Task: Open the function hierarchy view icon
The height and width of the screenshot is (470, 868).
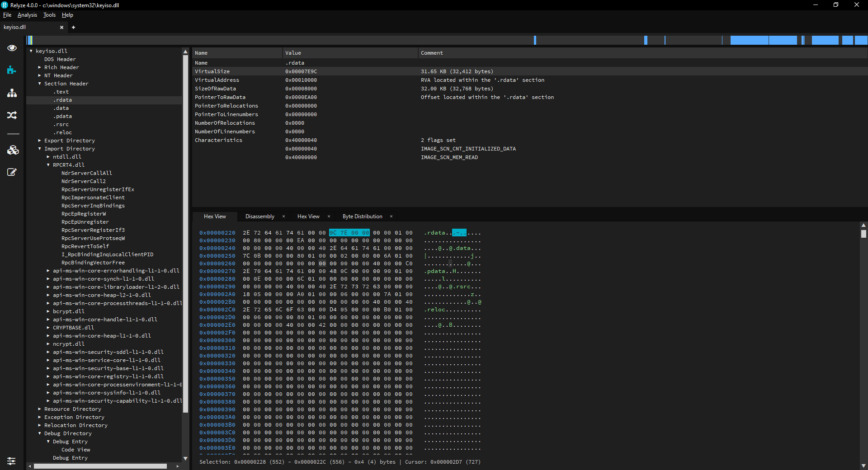Action: 12,93
